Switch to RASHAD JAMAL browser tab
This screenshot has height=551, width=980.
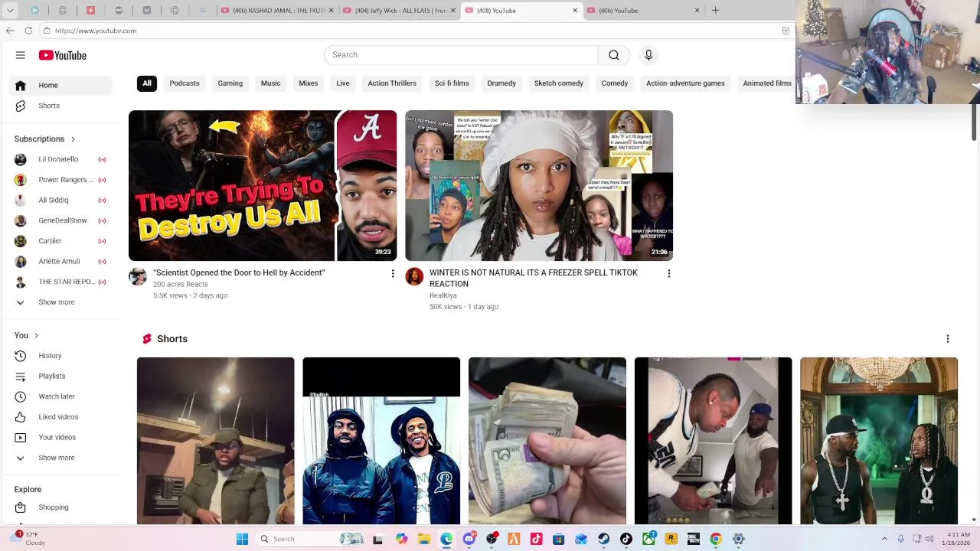[277, 11]
